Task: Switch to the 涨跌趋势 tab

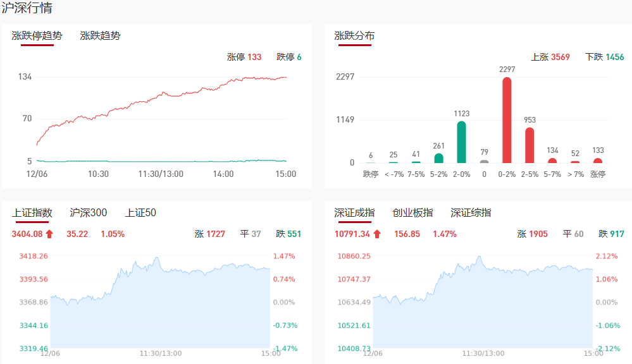Action: (x=100, y=36)
